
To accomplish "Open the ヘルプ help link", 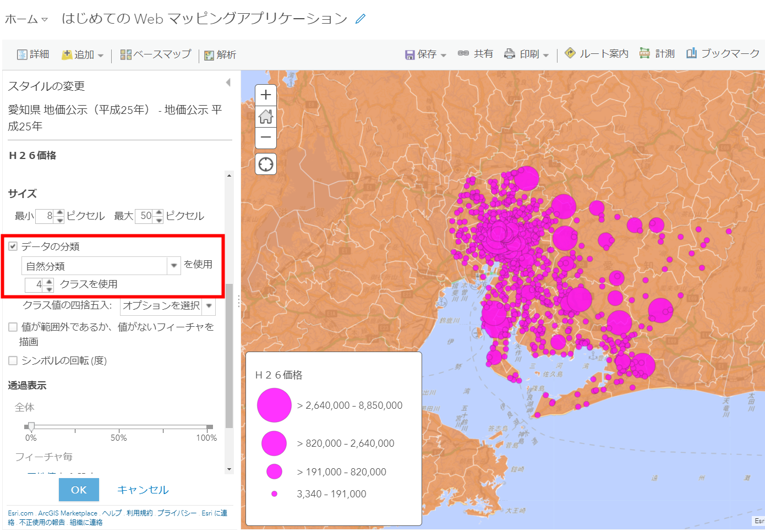I will click(112, 513).
